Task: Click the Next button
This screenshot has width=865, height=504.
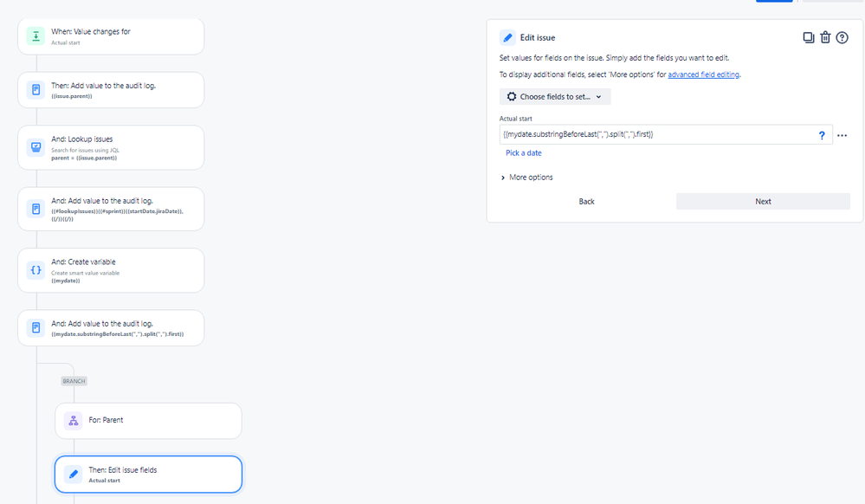Action: pos(763,202)
